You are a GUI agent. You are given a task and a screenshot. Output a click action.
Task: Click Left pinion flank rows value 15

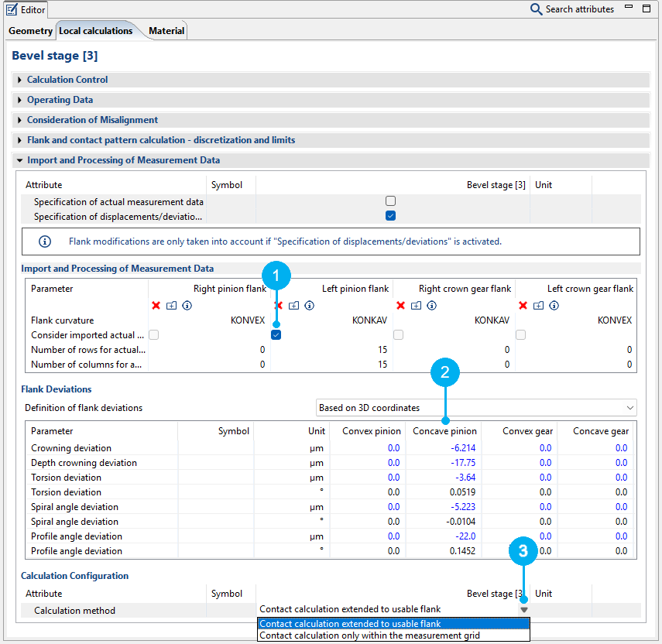tap(382, 349)
